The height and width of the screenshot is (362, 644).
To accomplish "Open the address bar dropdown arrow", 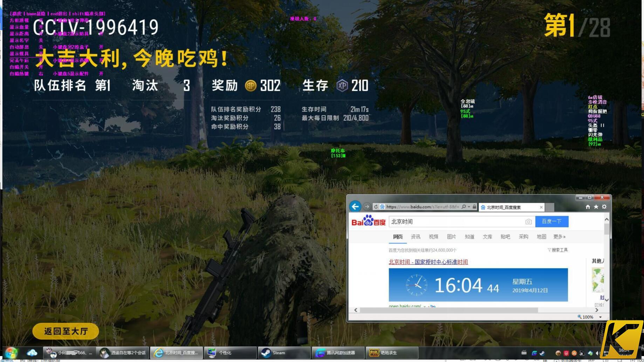I will point(469,207).
